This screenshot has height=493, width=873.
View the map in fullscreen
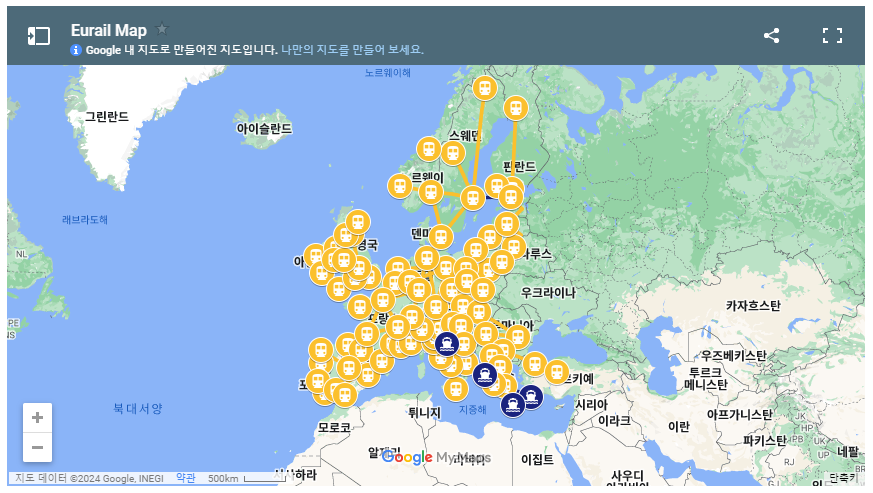click(x=832, y=36)
